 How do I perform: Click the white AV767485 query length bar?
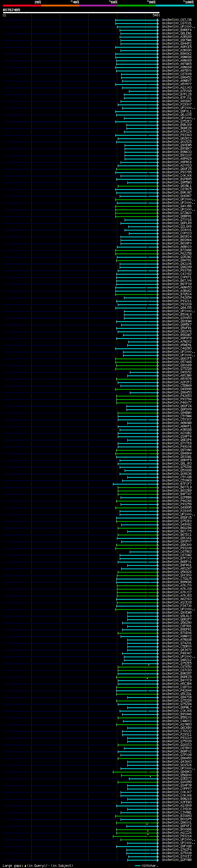81,12
